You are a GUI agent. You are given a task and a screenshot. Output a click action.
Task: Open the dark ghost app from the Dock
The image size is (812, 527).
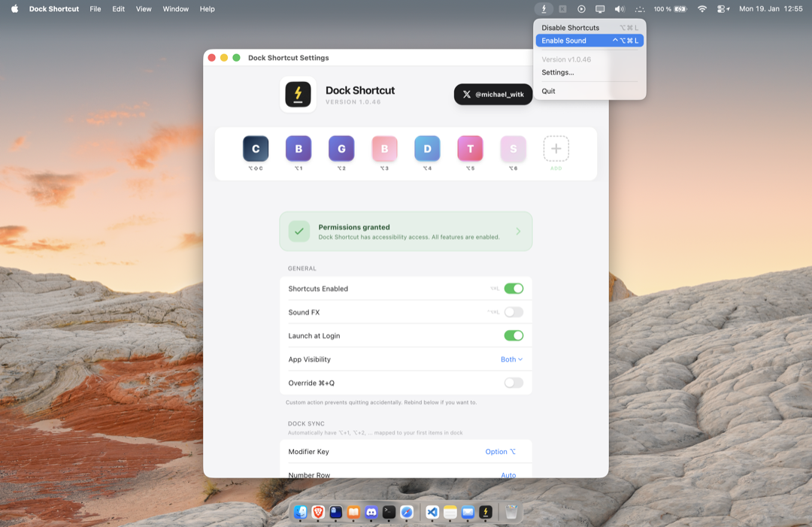click(x=335, y=512)
